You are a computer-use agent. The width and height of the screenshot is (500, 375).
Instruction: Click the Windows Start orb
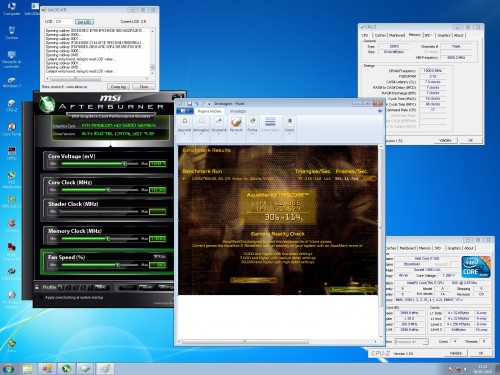tap(8, 369)
